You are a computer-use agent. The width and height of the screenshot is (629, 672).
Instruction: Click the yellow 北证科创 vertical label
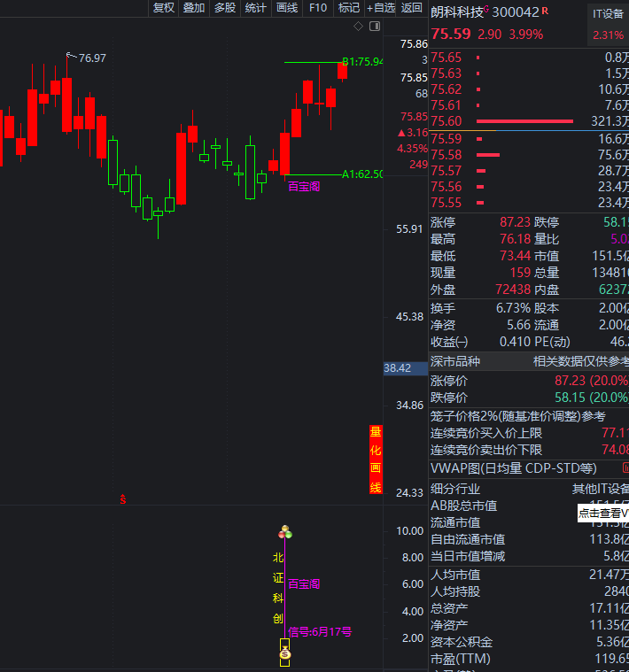[278, 588]
